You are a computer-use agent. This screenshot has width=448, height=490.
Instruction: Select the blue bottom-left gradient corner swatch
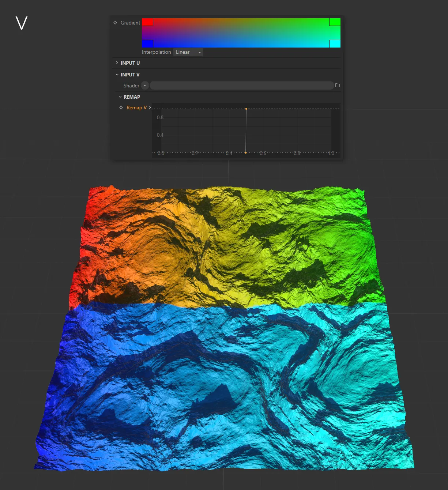pos(147,44)
